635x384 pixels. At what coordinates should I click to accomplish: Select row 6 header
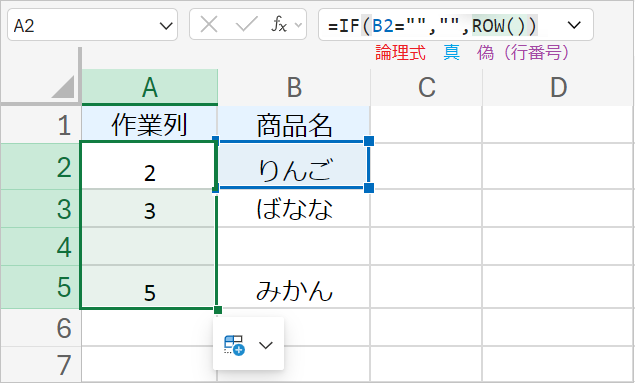(40, 327)
